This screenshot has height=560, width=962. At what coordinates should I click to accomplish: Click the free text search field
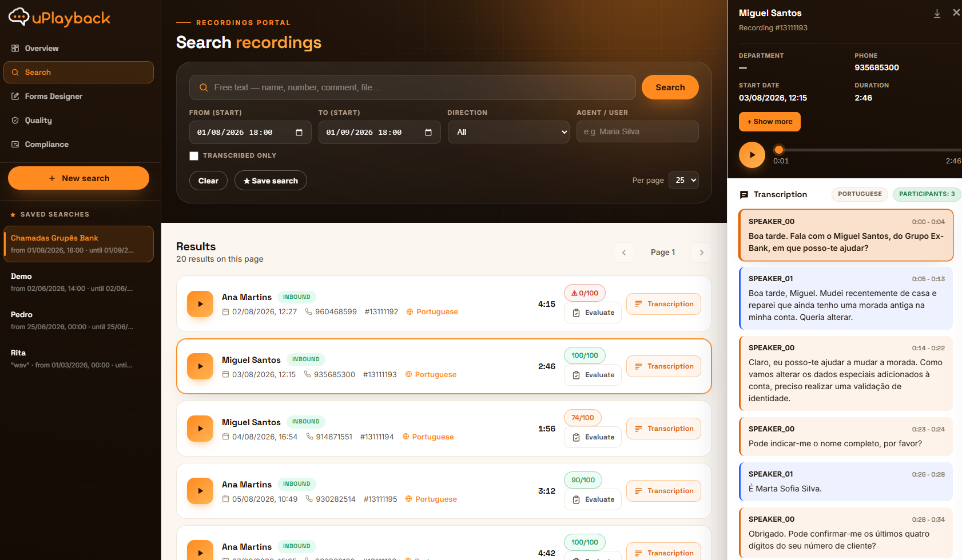tap(412, 87)
